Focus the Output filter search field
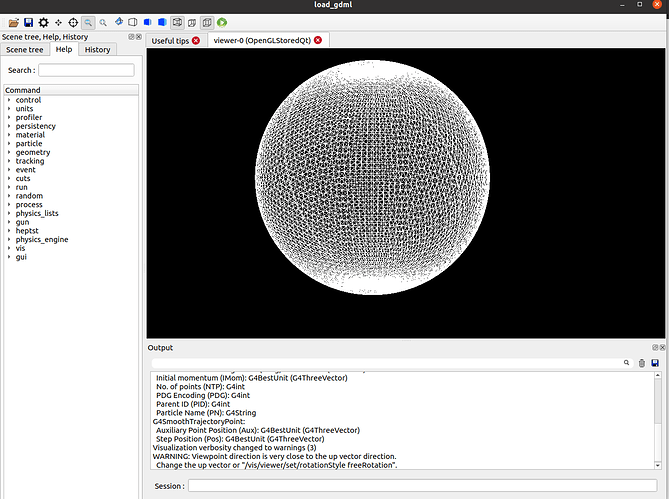 (x=387, y=363)
